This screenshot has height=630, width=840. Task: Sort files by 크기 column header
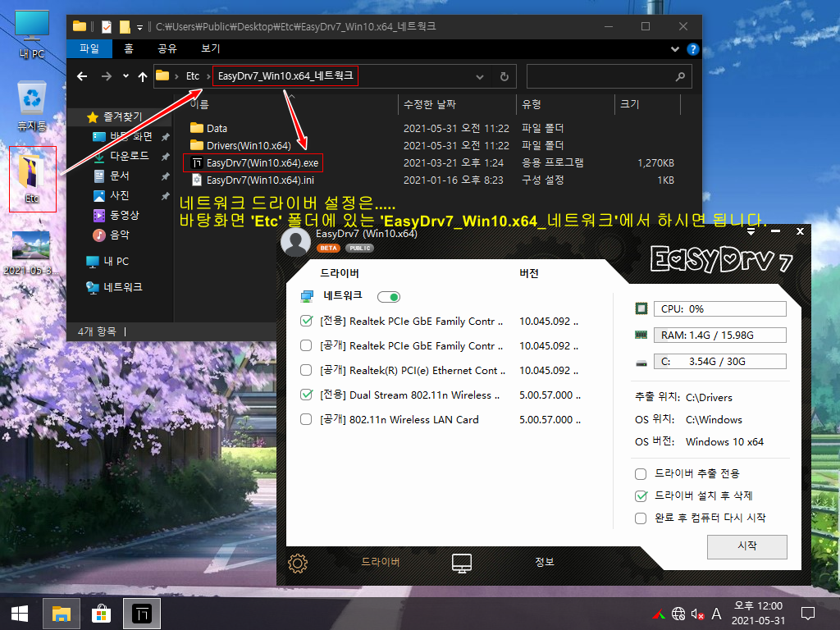click(x=648, y=104)
